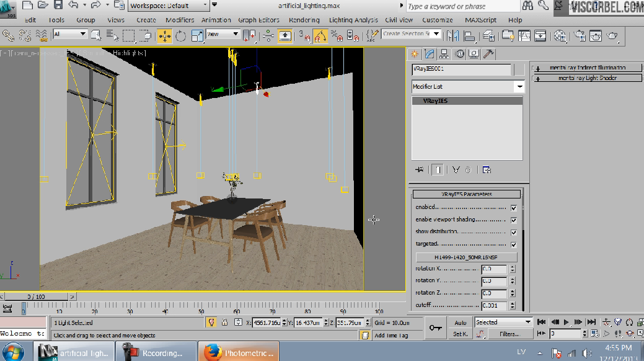Open the Display command panel tab
The width and height of the screenshot is (644, 361).
(x=474, y=54)
